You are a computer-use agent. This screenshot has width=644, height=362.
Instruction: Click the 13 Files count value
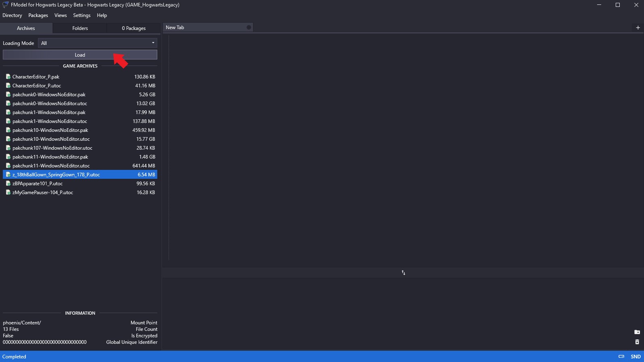pos(11,329)
